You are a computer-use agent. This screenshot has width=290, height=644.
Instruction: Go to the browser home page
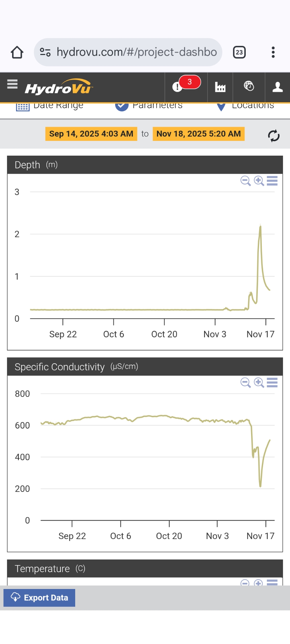click(17, 52)
